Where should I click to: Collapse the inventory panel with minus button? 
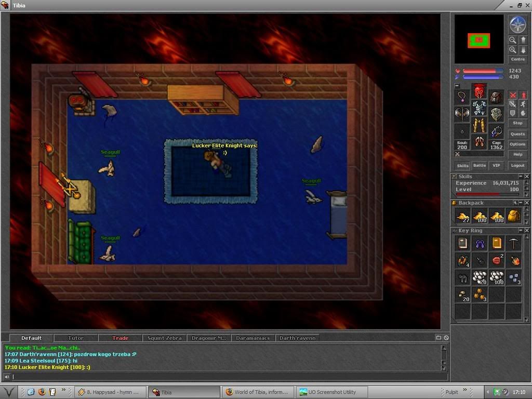click(x=457, y=86)
